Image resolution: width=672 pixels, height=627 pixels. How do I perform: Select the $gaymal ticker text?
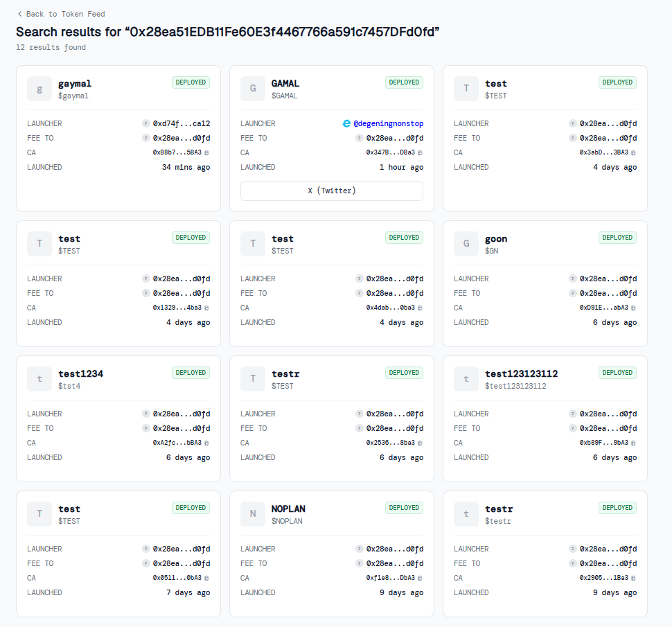(73, 96)
